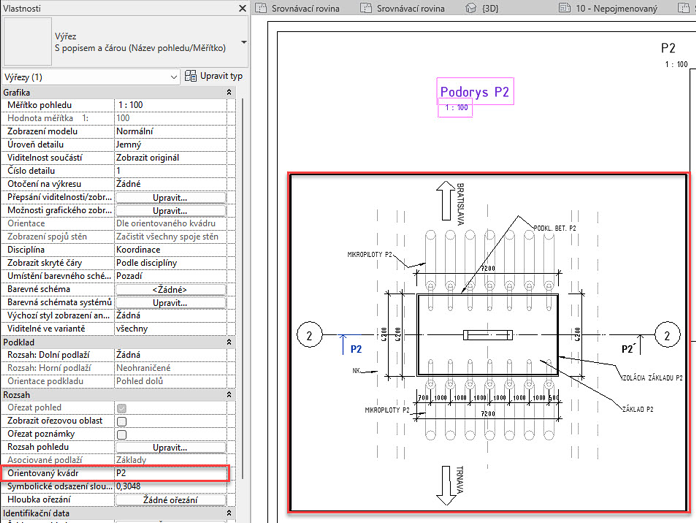Collapse the Podklad section
The width and height of the screenshot is (696, 523).
229,342
